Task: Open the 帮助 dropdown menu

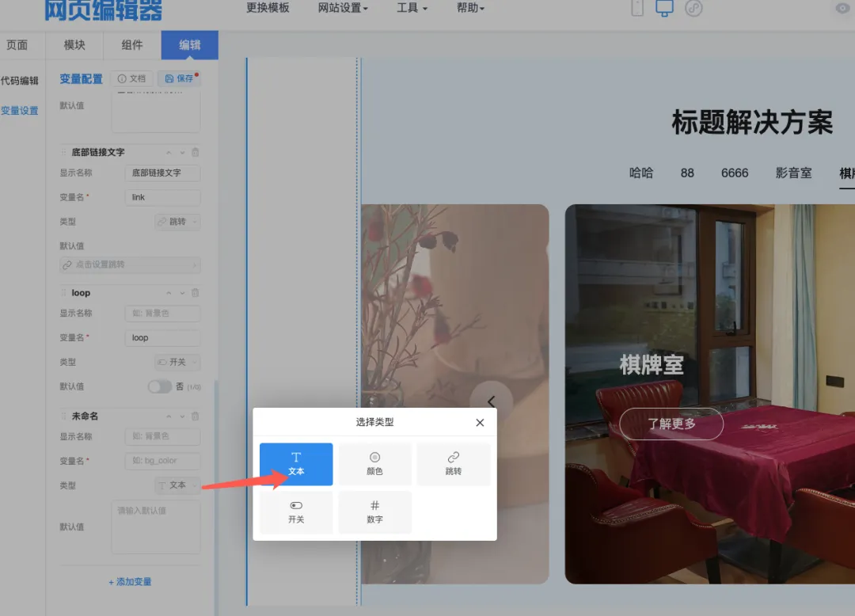Action: pos(470,8)
